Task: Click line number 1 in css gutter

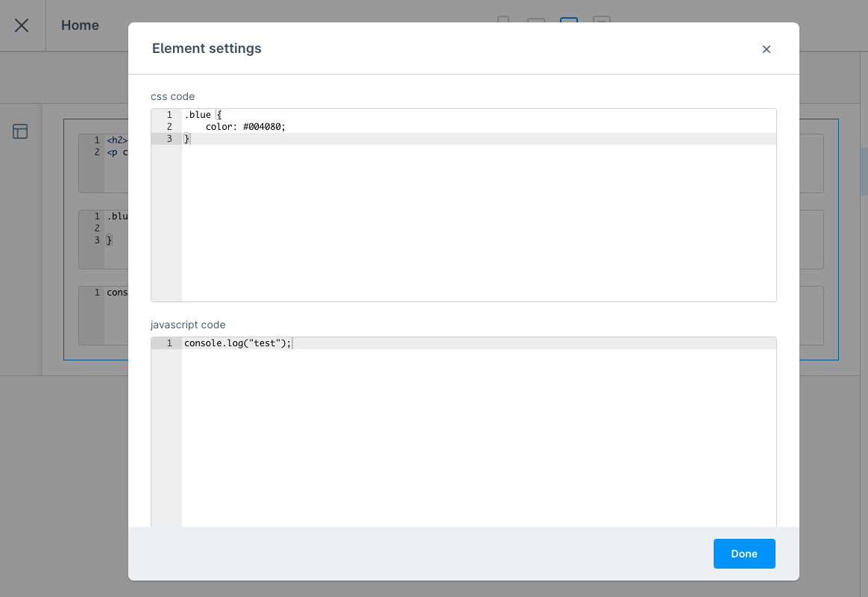Action: point(169,115)
